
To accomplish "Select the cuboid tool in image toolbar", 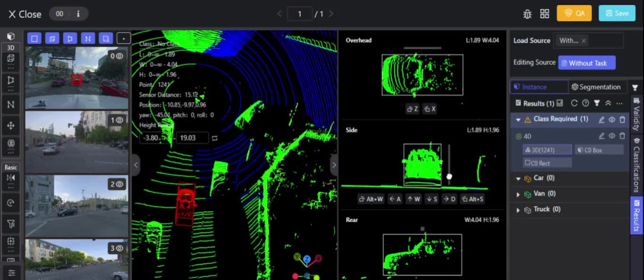I will [52, 39].
